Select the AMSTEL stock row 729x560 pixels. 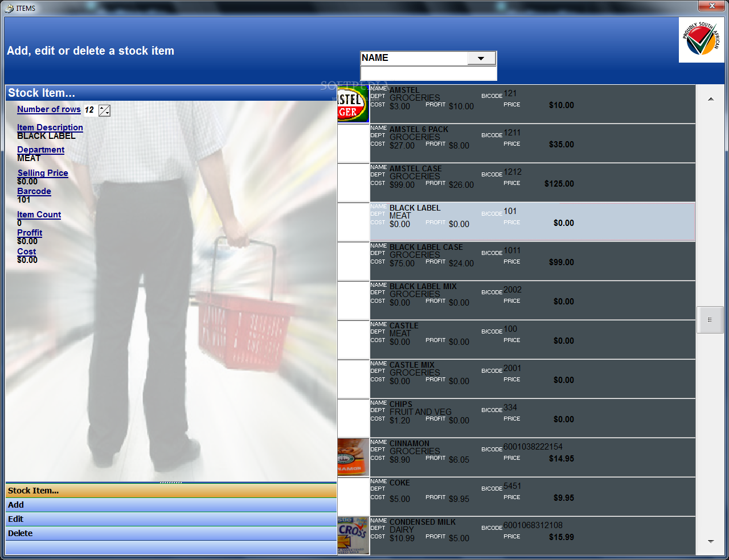point(533,104)
